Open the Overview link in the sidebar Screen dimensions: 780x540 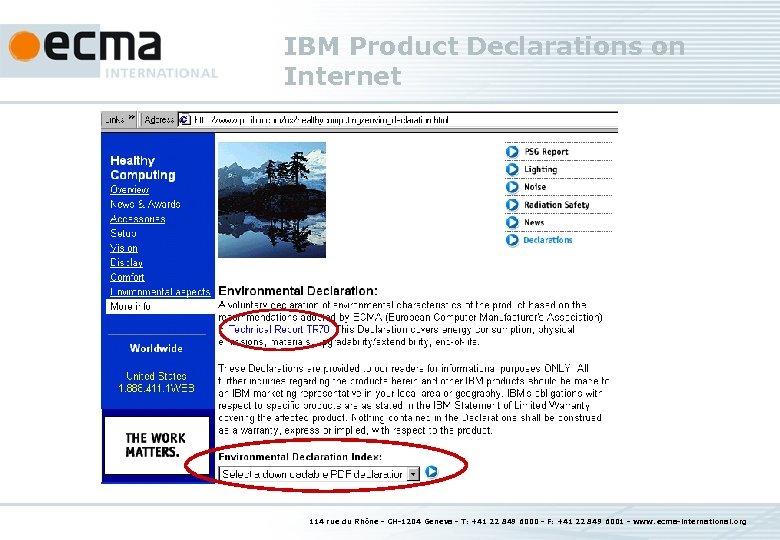129,189
